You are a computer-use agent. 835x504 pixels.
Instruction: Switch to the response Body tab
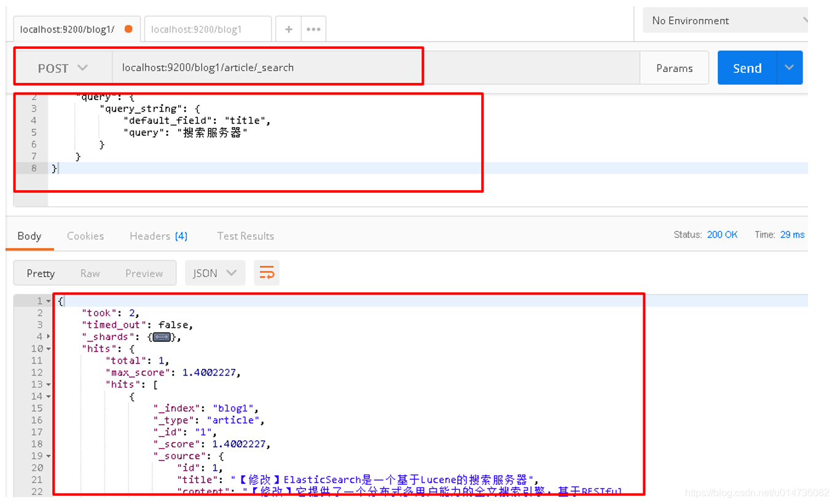[x=29, y=236]
